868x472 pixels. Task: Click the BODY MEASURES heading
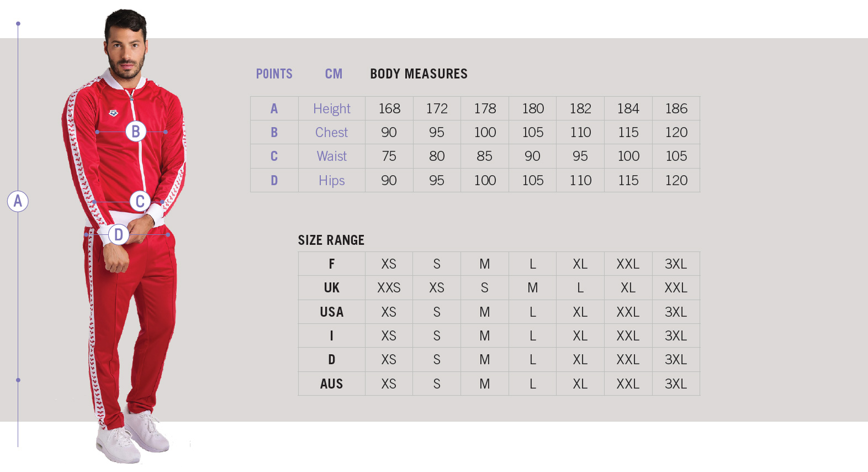point(419,74)
